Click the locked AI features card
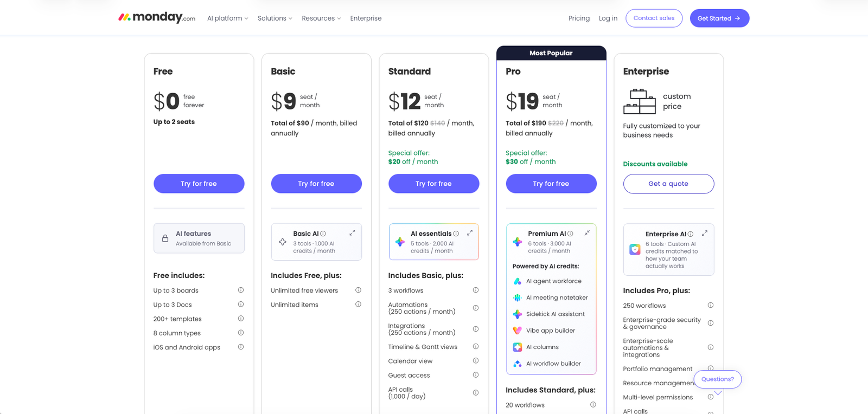The height and width of the screenshot is (414, 868). click(199, 238)
